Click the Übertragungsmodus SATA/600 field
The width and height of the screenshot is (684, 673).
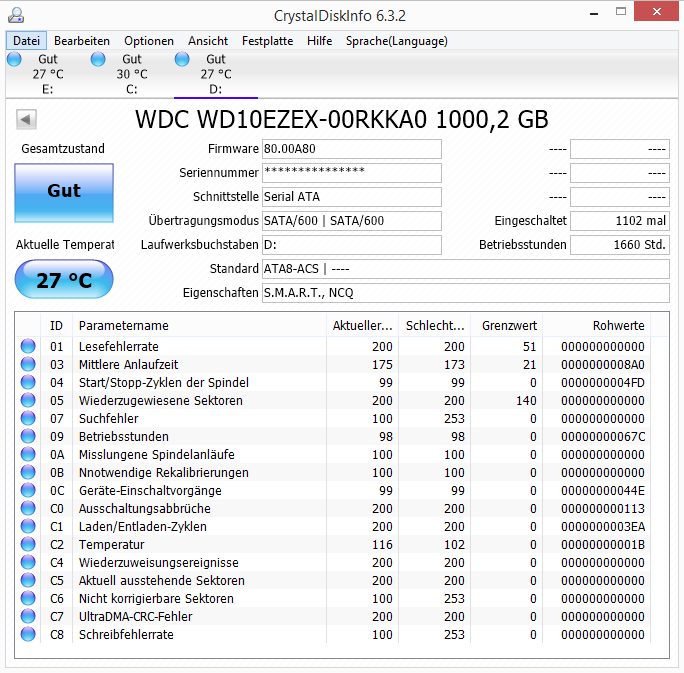click(352, 221)
